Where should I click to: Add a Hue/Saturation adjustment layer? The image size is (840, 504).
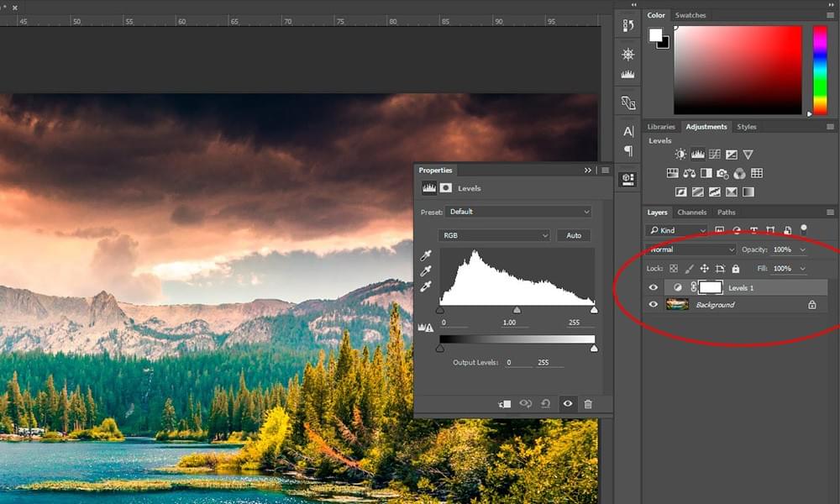click(x=671, y=173)
